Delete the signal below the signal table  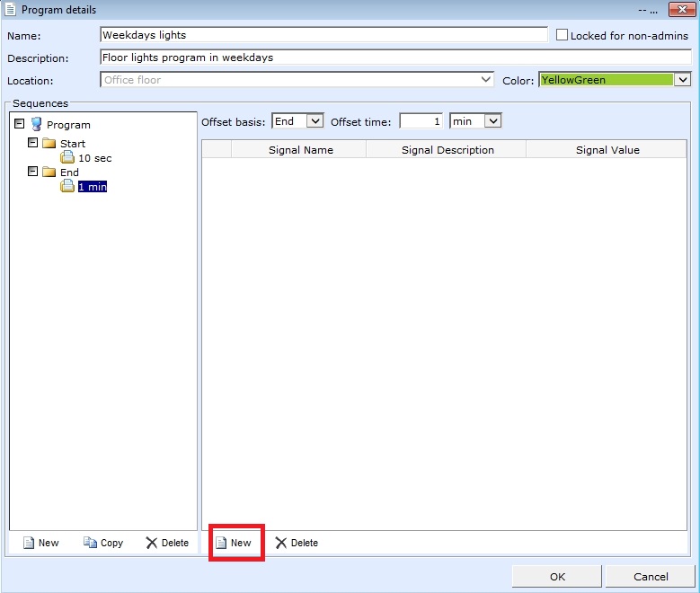click(297, 543)
